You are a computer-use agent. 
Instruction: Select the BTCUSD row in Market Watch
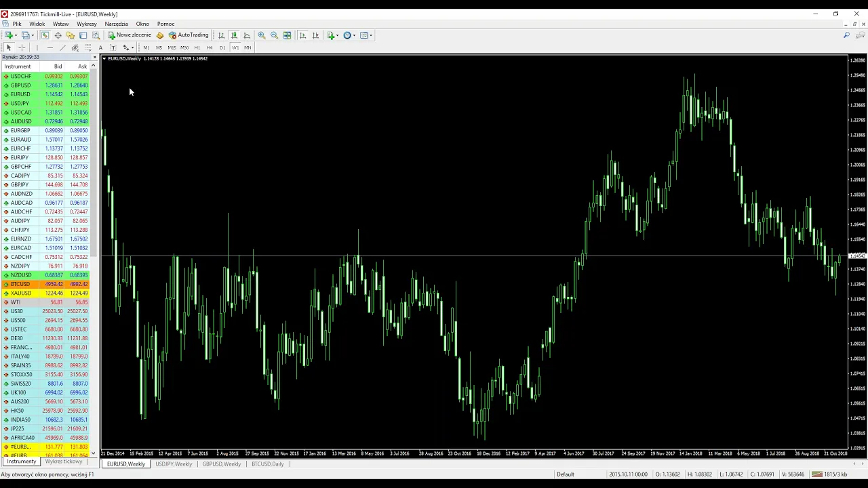46,284
